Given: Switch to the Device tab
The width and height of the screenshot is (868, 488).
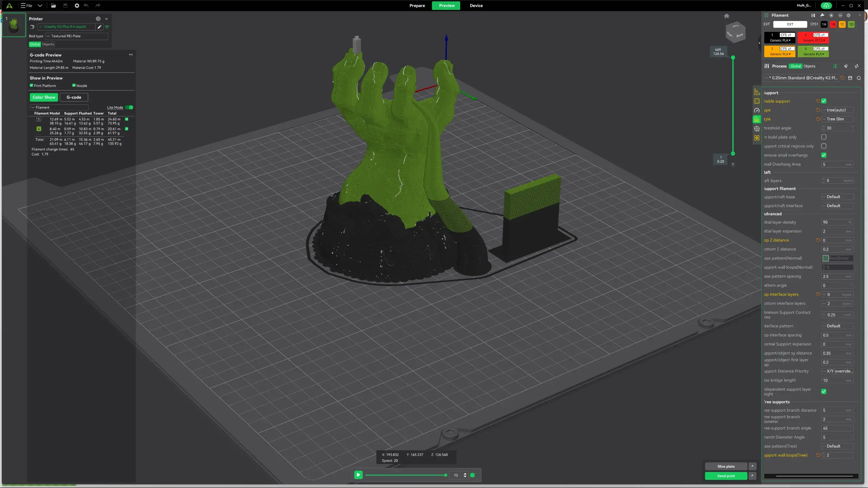Looking at the screenshot, I should pos(476,5).
